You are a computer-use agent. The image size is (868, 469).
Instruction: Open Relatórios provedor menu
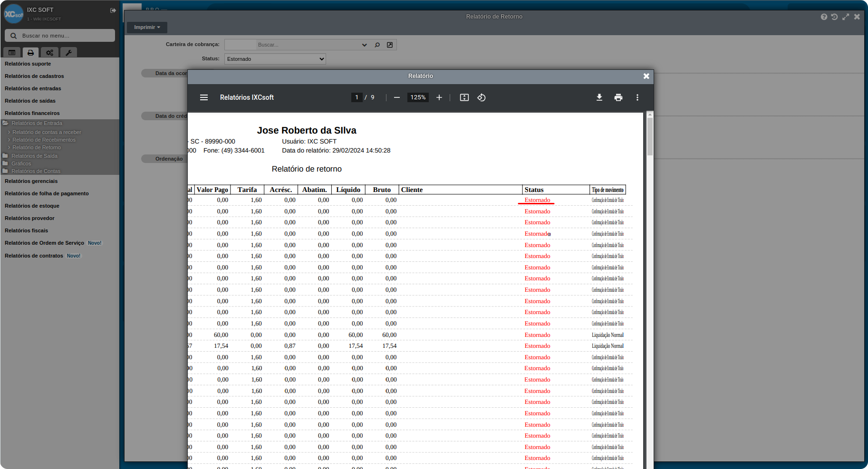[x=29, y=218]
